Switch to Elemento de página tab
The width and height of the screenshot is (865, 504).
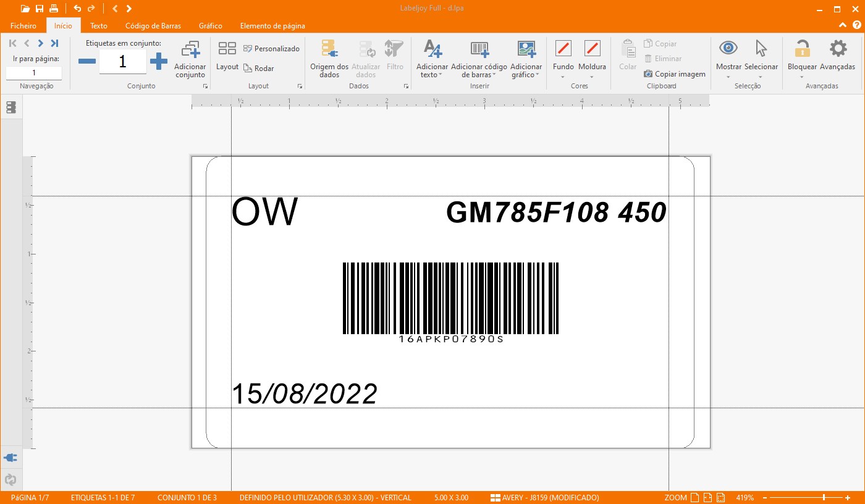pos(272,26)
